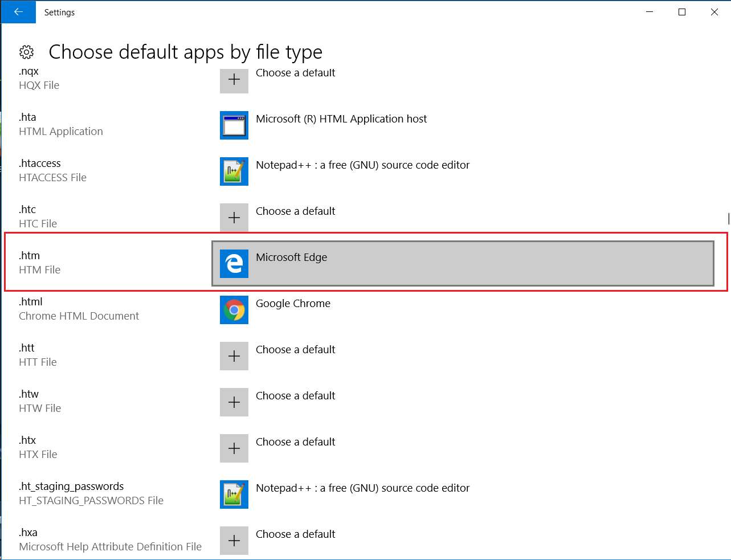Viewport: 731px width, 560px height.
Task: Click the settings gear icon beside the title
Action: point(27,52)
